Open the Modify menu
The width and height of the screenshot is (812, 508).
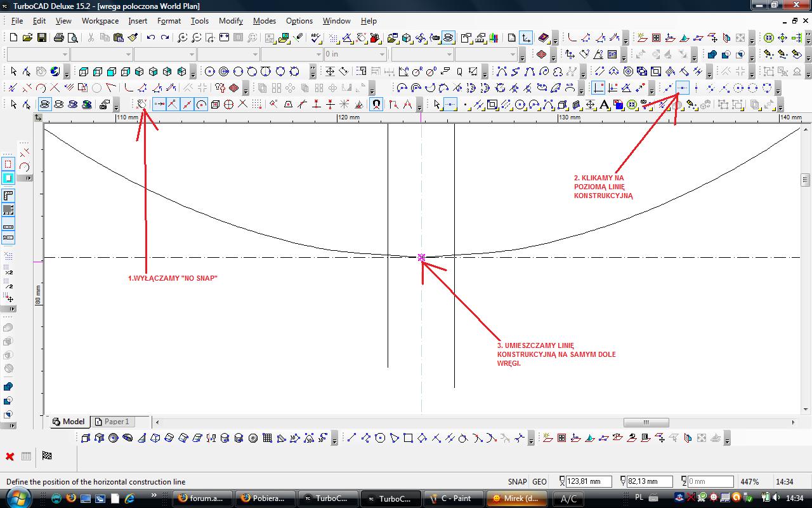pyautogui.click(x=231, y=21)
